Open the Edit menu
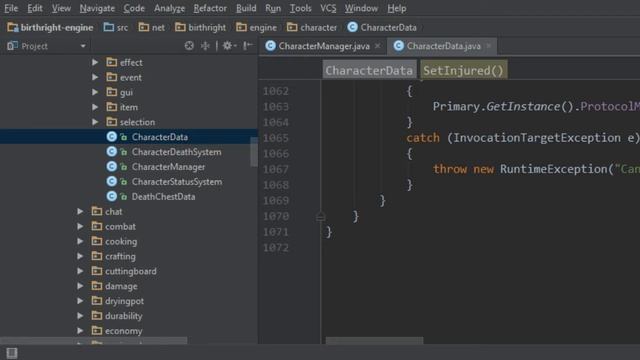This screenshot has width=640, height=360. (x=35, y=8)
